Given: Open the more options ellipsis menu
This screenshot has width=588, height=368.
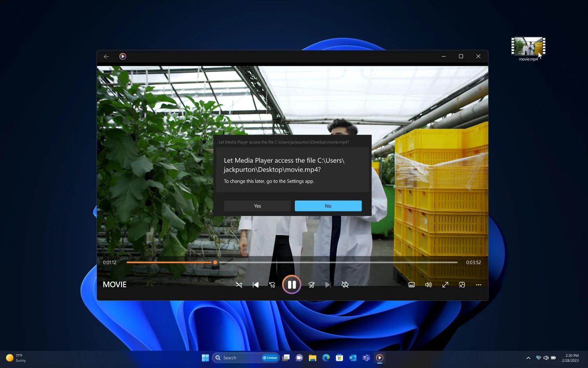Looking at the screenshot, I should coord(479,285).
